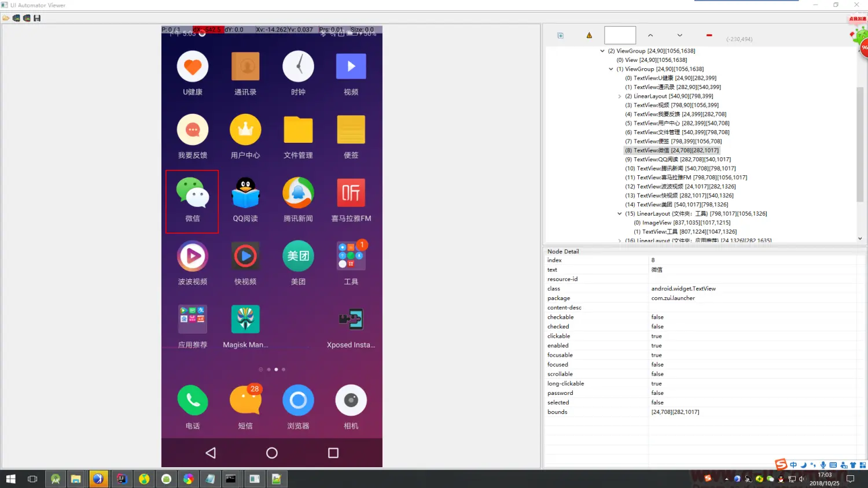Viewport: 868px width, 488px height.
Task: Select tree row (12) TextView:波波视频
Action: tap(681, 187)
